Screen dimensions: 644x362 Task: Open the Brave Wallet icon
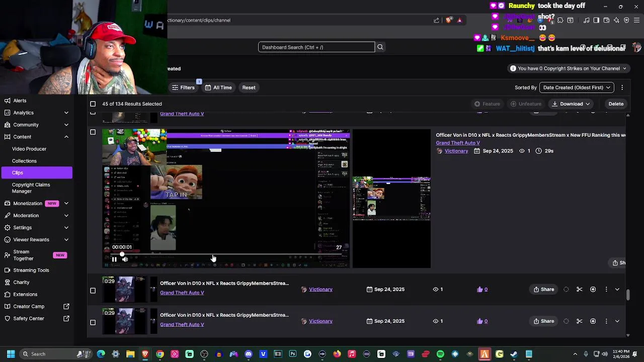pos(606,20)
